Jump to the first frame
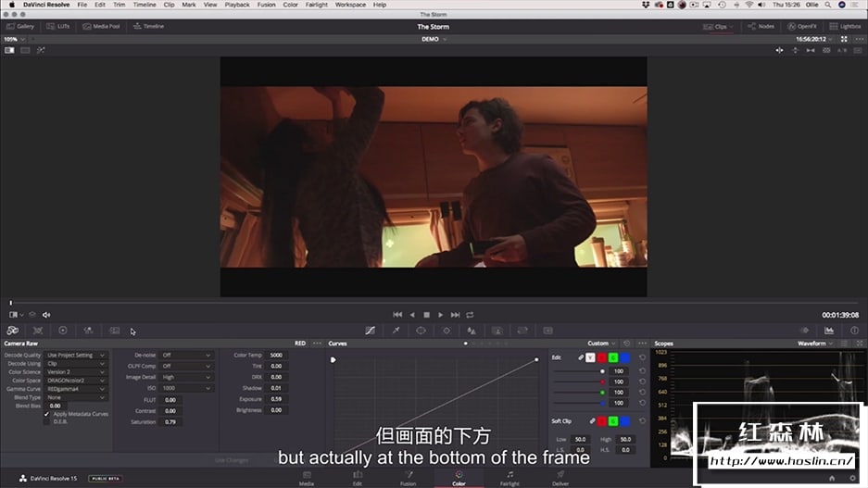This screenshot has width=868, height=488. tap(397, 315)
